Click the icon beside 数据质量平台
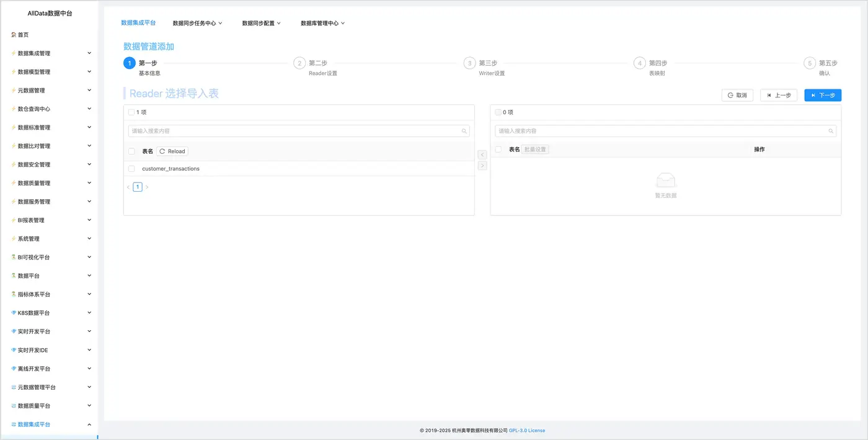 (14, 406)
